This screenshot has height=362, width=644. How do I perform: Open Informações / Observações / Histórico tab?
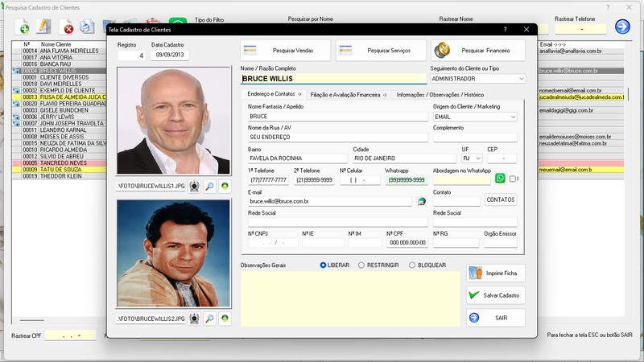pos(440,94)
